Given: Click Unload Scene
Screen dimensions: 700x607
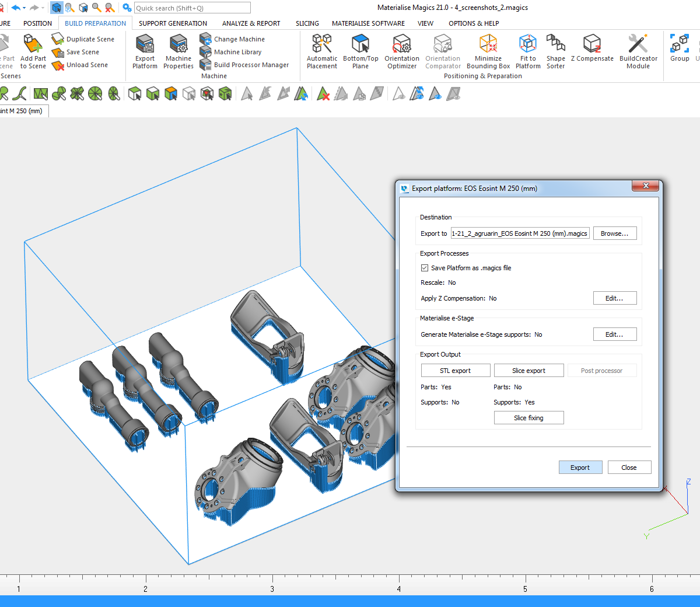Looking at the screenshot, I should (80, 65).
